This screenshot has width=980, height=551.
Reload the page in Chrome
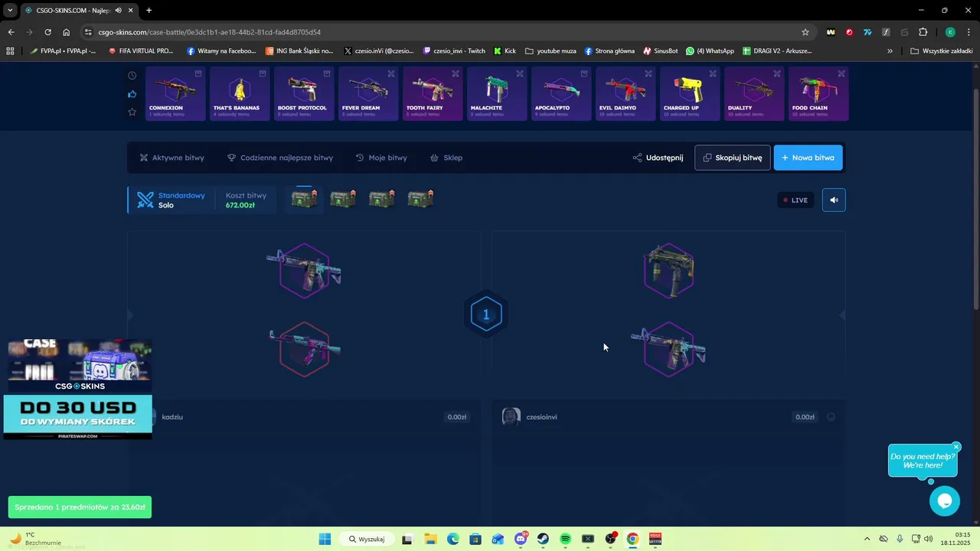[x=47, y=32]
